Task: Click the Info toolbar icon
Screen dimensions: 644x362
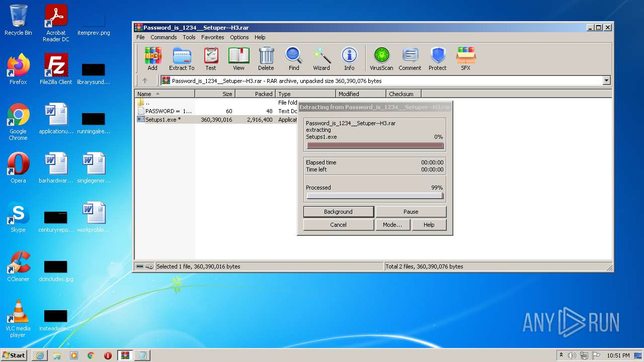Action: coord(349,59)
